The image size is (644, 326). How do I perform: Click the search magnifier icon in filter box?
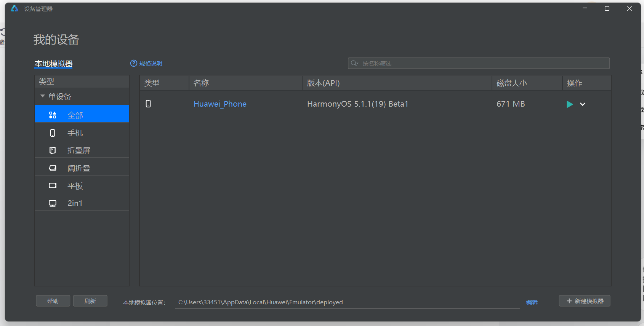354,63
